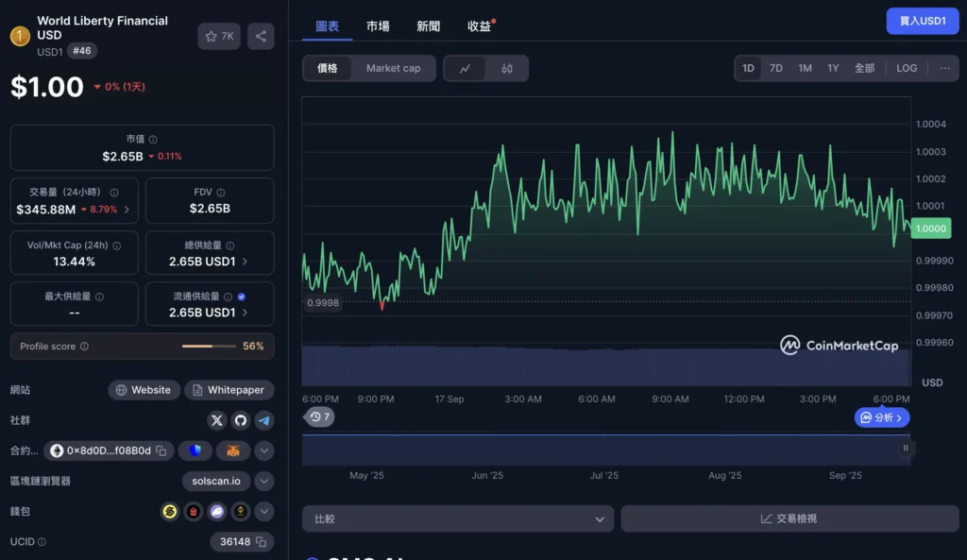Click the range navigator pause handle
Screen dimensions: 967x560
(x=906, y=449)
